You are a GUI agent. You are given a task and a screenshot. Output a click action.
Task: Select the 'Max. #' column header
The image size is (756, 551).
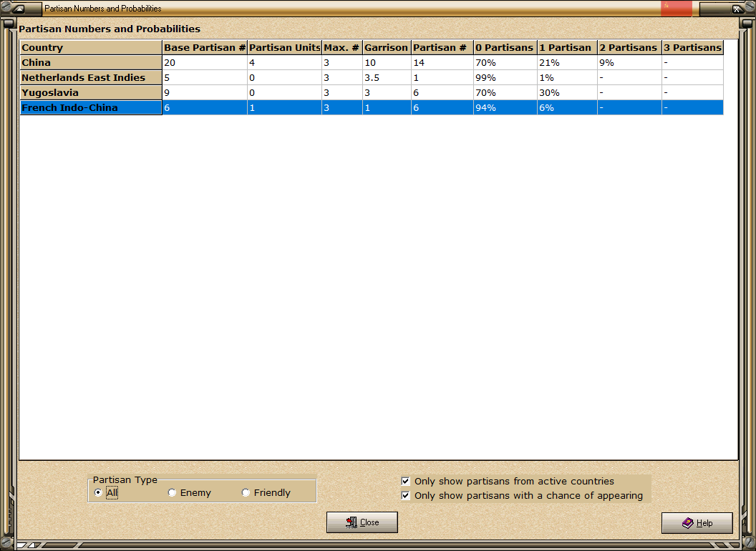pos(342,47)
